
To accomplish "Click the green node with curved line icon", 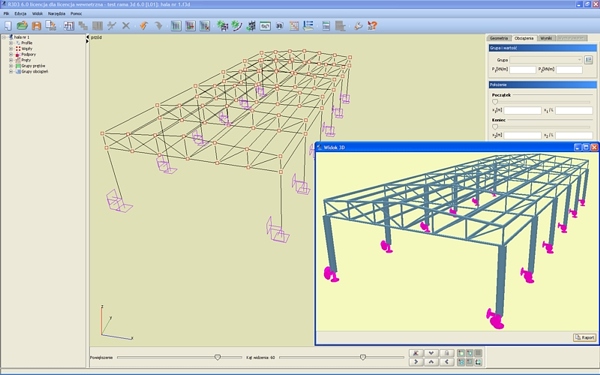I will pos(236,26).
